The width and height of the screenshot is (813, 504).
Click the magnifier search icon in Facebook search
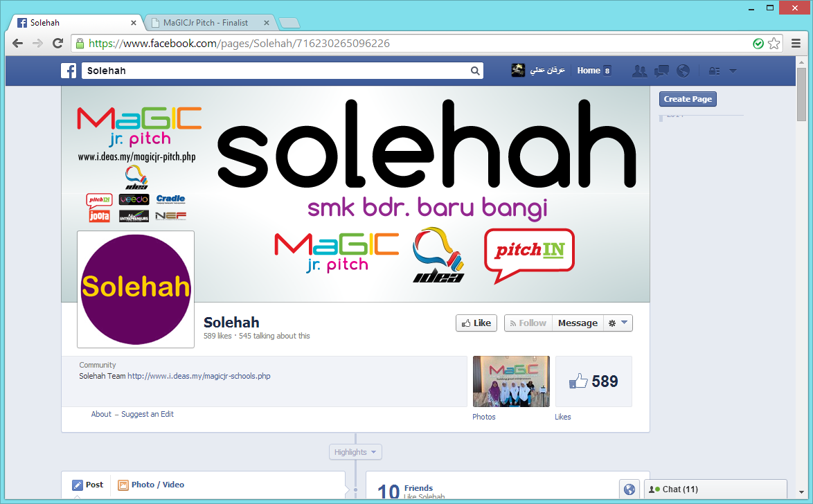[x=475, y=71]
